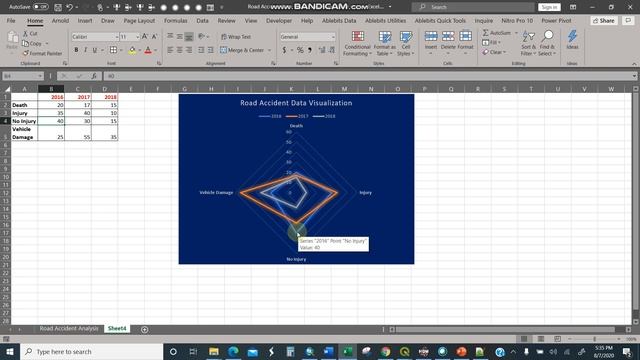Click the taskbar Type here to search box
This screenshot has width=640, height=360.
[91, 351]
